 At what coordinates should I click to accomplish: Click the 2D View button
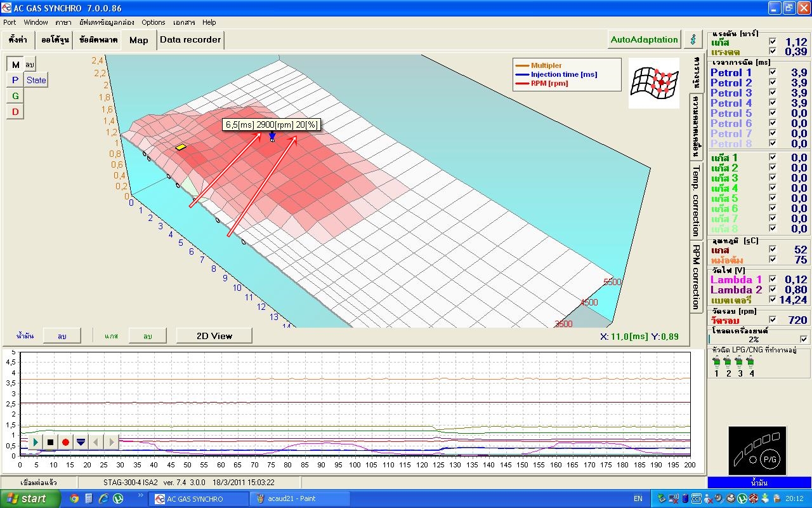point(214,336)
